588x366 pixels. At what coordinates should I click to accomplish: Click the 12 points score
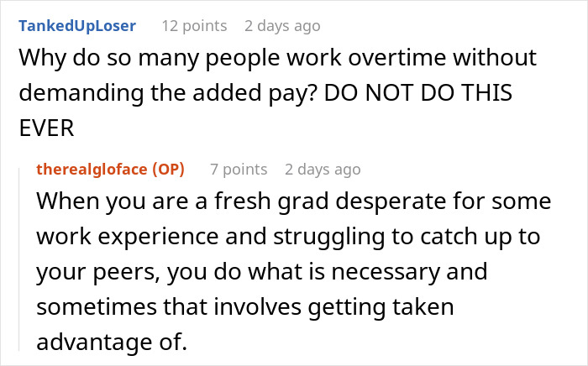click(194, 26)
